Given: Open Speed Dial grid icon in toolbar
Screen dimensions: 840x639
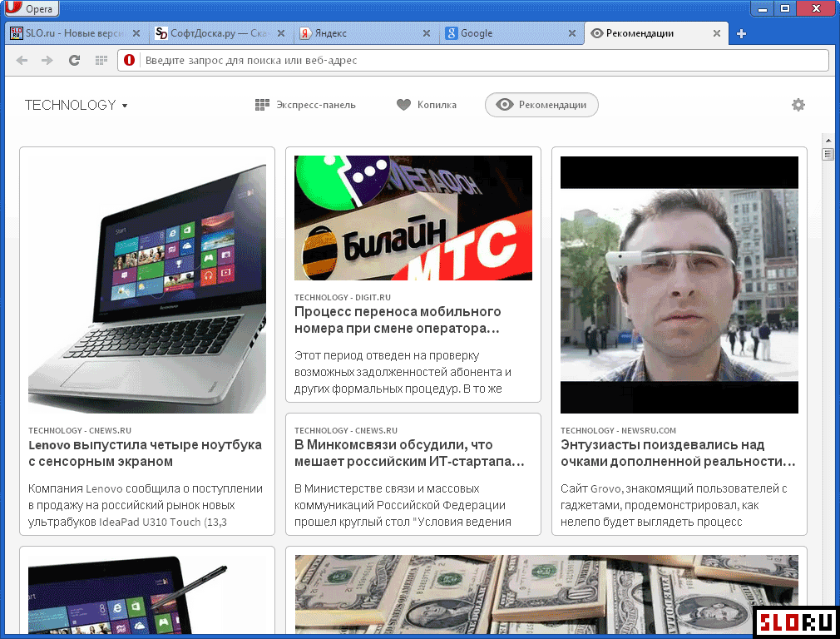Looking at the screenshot, I should point(101,61).
